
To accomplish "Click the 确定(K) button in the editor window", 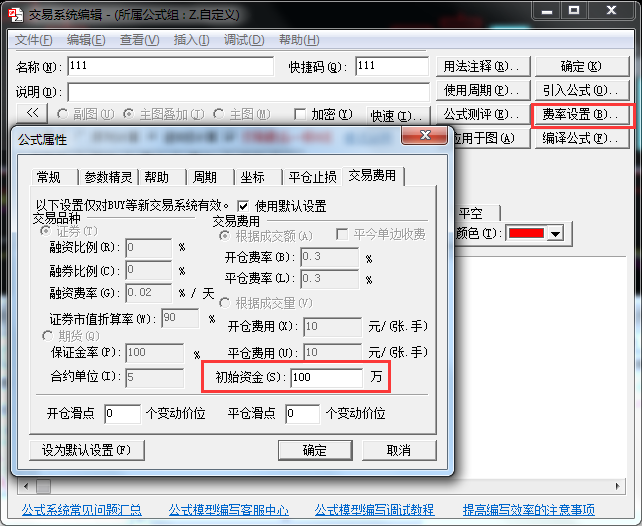I will point(581,66).
